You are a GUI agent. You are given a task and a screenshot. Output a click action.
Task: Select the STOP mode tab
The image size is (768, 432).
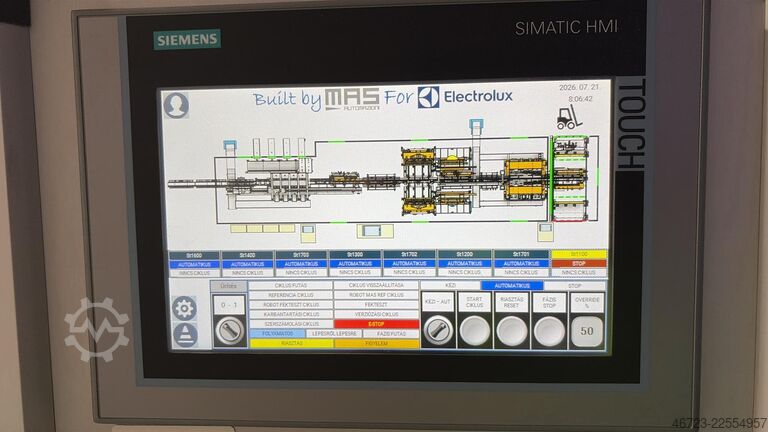pos(575,286)
